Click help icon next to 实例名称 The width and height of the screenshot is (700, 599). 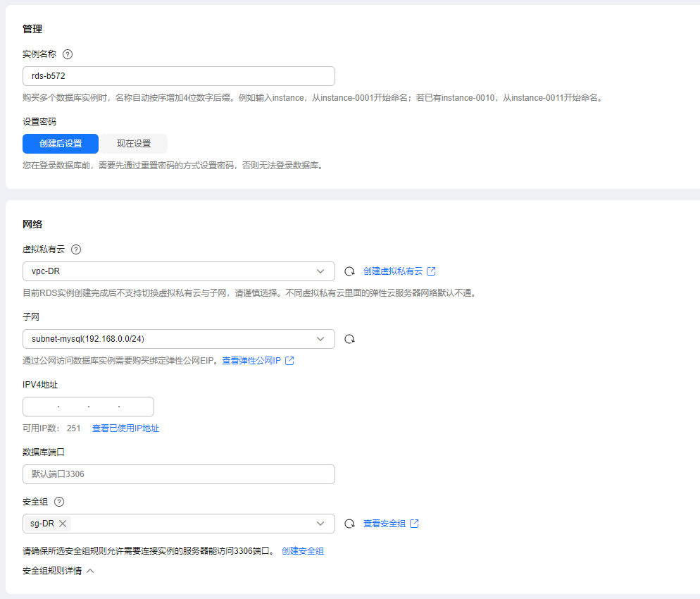[x=68, y=54]
